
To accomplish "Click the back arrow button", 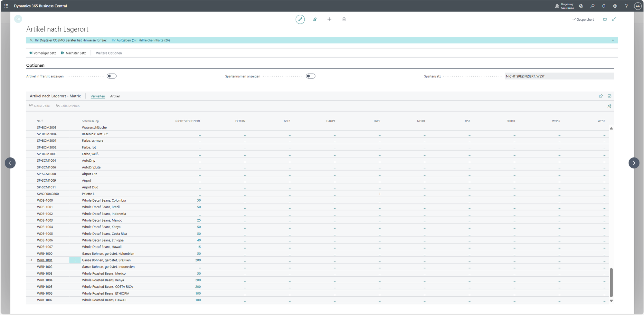I will click(18, 19).
